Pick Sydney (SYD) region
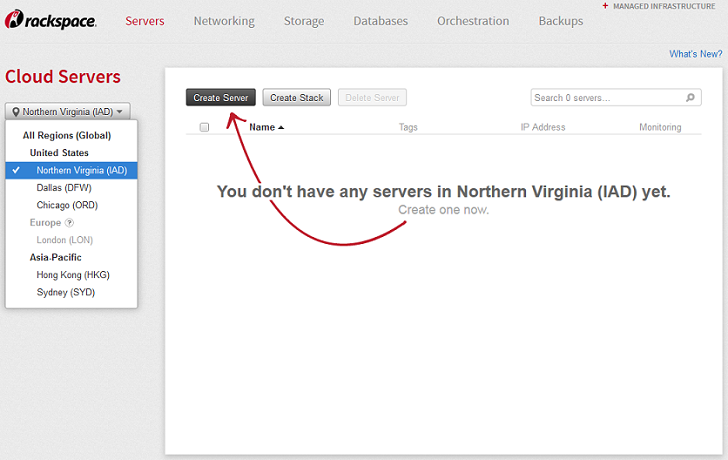This screenshot has height=460, width=728. click(x=66, y=292)
